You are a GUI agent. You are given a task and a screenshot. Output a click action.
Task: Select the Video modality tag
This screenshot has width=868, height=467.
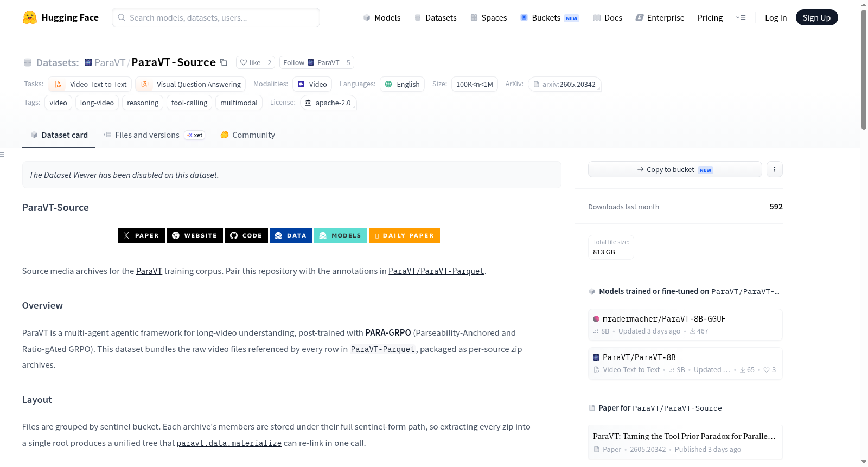point(312,84)
